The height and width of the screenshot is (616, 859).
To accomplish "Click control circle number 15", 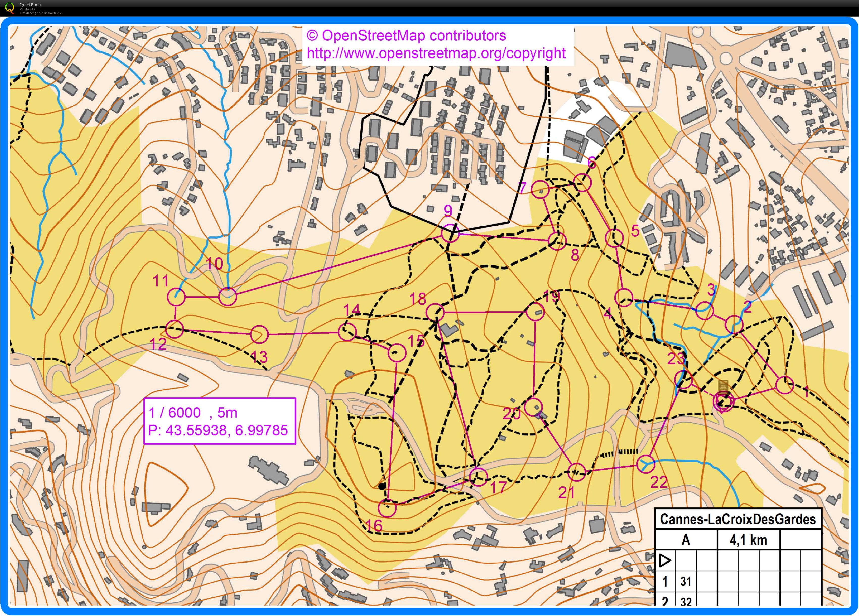I will coord(397,353).
